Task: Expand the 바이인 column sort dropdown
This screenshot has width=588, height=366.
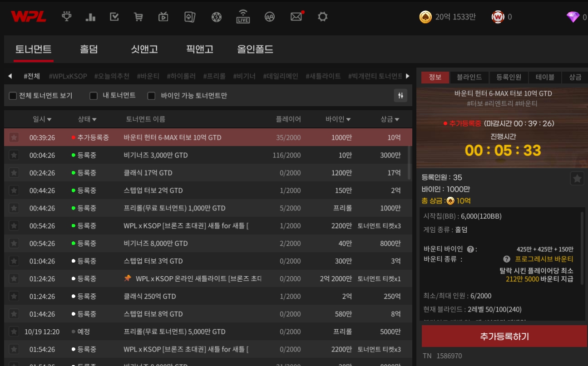Action: [338, 119]
